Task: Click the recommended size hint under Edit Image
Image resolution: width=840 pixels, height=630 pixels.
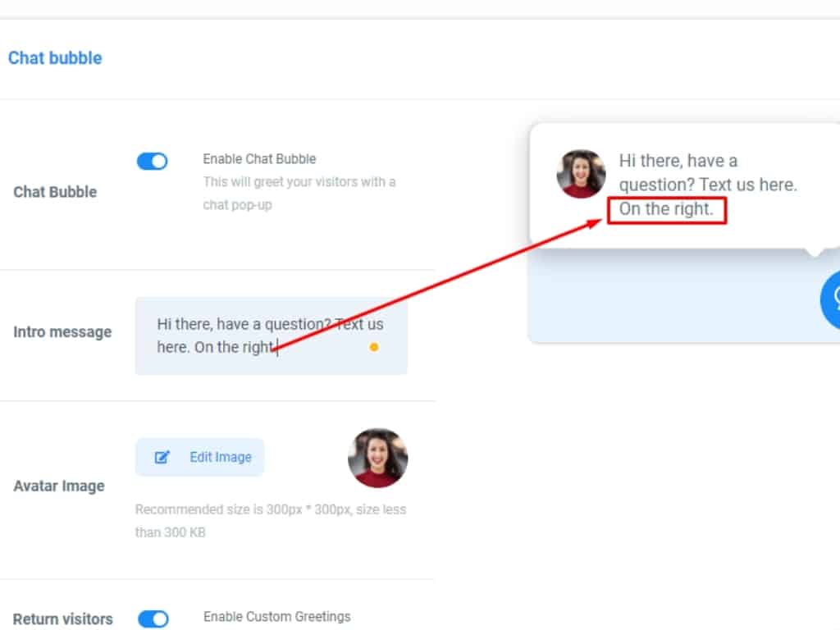Action: pos(270,520)
